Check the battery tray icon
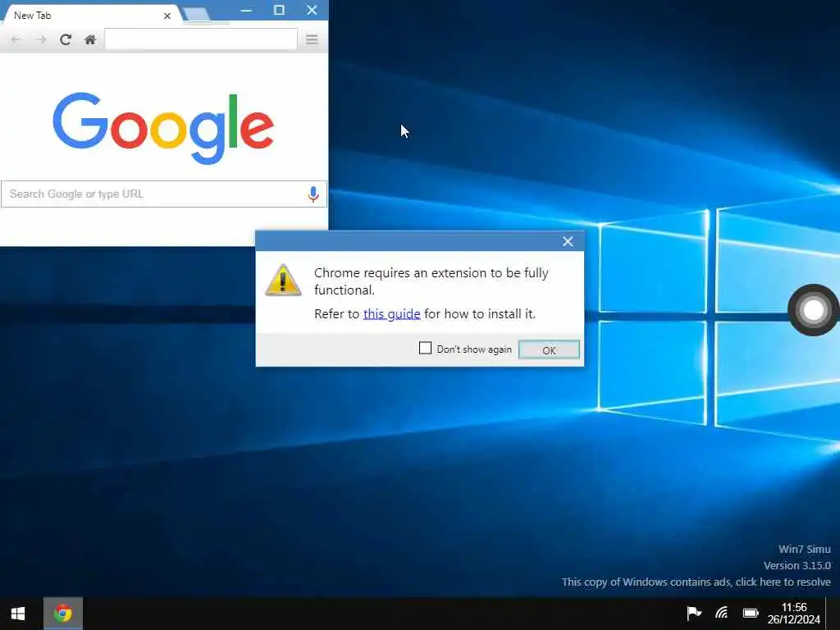The width and height of the screenshot is (840, 630). (x=751, y=613)
